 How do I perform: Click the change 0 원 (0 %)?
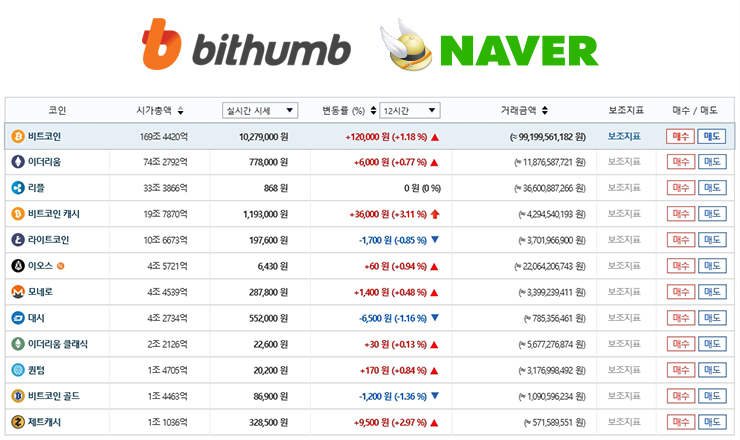[422, 188]
